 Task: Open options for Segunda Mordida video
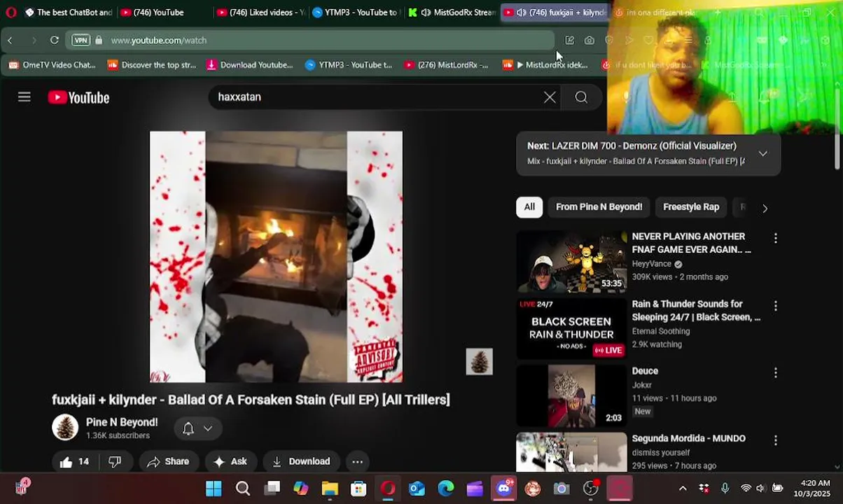click(775, 440)
